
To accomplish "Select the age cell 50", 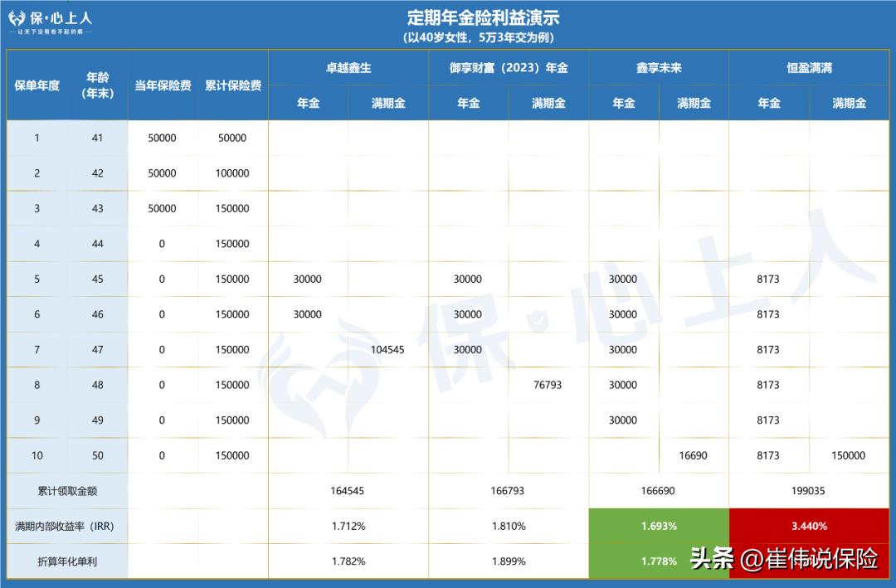I will coord(98,456).
